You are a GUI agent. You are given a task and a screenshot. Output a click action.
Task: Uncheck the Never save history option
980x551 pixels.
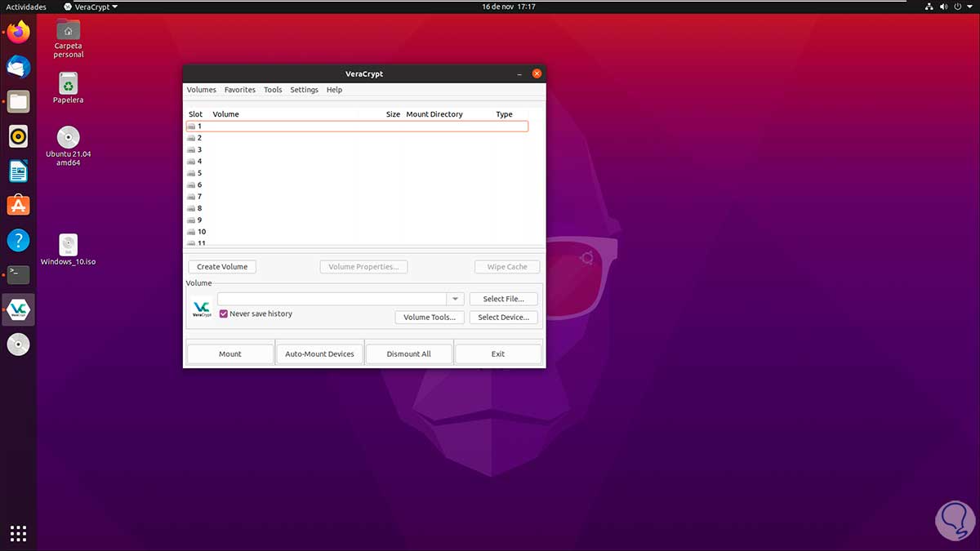pos(224,313)
